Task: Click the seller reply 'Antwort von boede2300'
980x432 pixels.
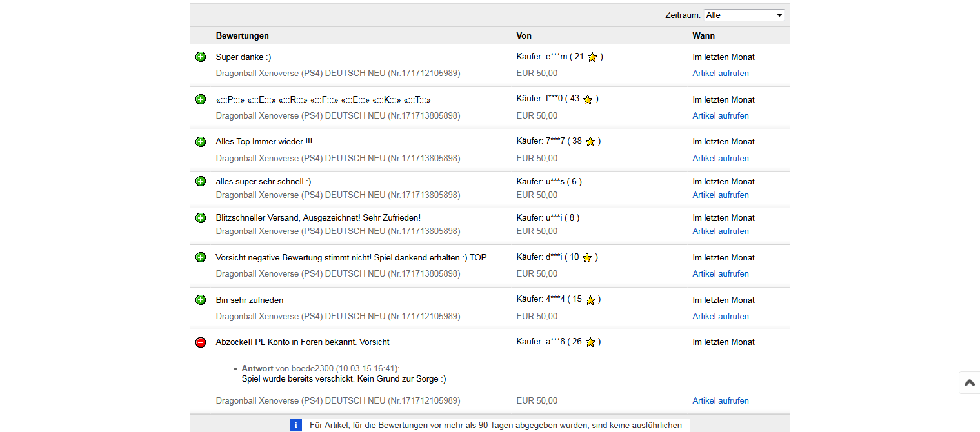Action: click(x=320, y=368)
